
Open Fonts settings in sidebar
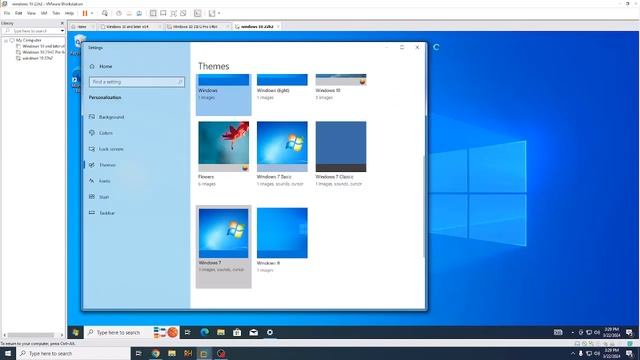click(104, 181)
